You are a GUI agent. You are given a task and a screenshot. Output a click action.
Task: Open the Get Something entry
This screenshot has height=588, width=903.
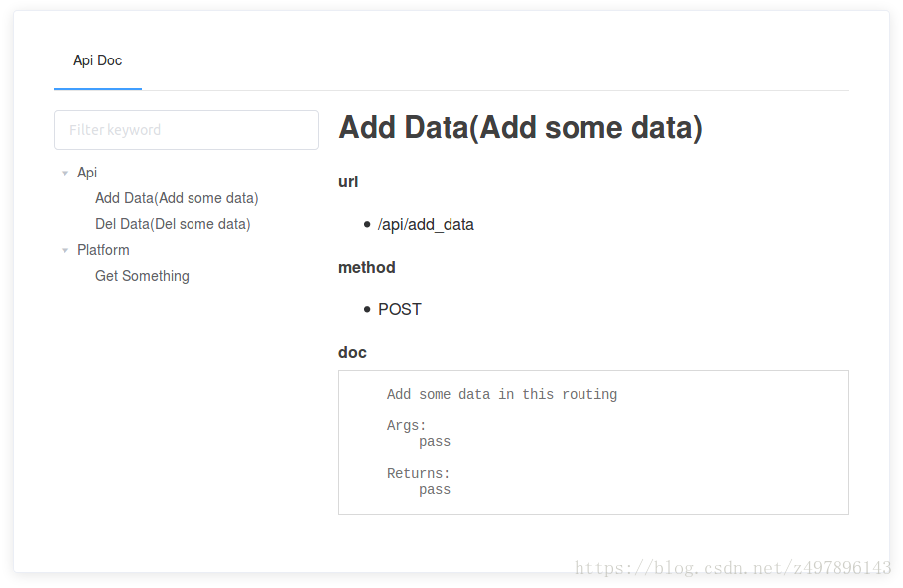coord(142,276)
